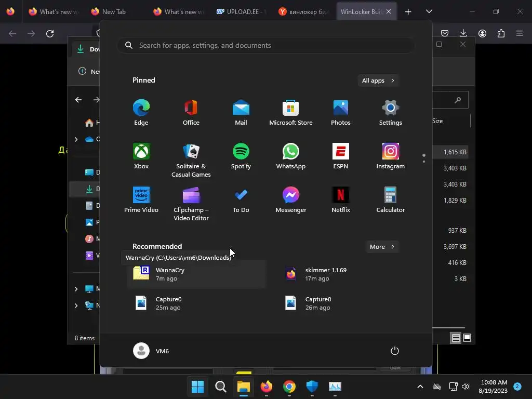List all tabs dropdown in Firefox
The image size is (532, 399).
coord(429,11)
